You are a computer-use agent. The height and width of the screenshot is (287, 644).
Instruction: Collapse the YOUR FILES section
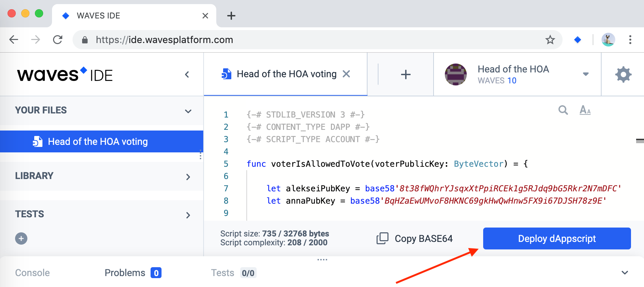[188, 111]
